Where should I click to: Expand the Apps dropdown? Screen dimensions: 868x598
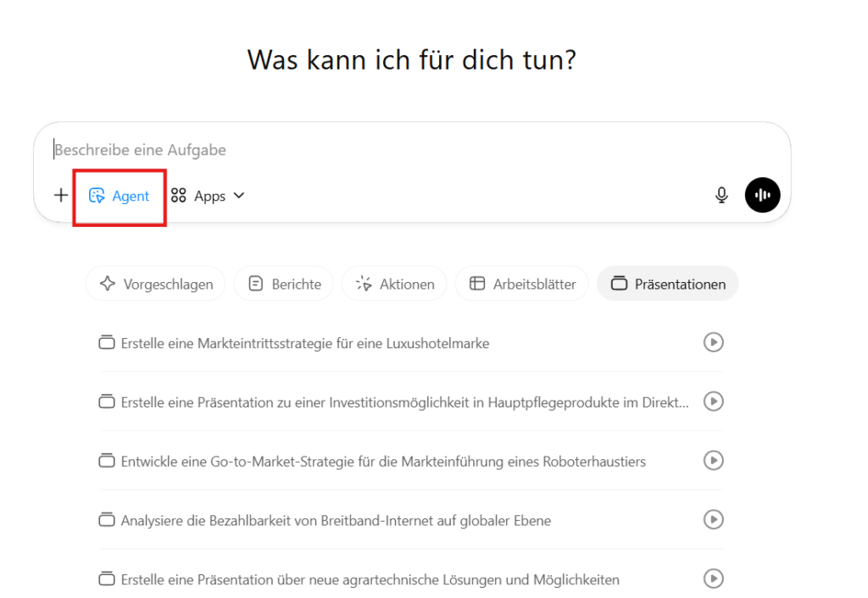pyautogui.click(x=208, y=196)
